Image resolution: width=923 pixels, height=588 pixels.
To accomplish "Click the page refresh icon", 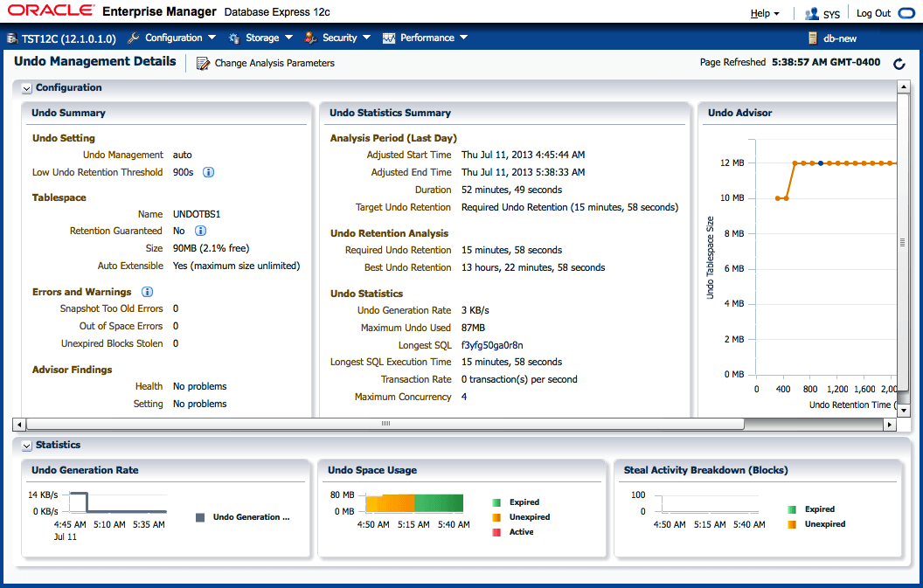I will pyautogui.click(x=899, y=64).
